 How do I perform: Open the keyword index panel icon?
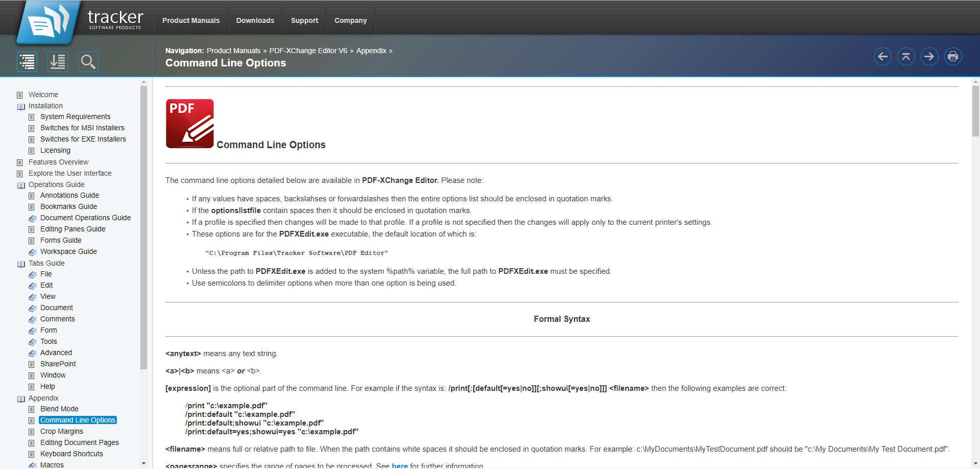pyautogui.click(x=58, y=62)
